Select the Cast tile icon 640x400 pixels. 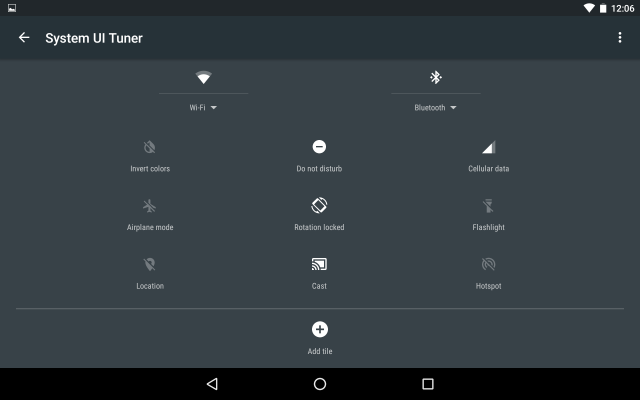[319, 264]
